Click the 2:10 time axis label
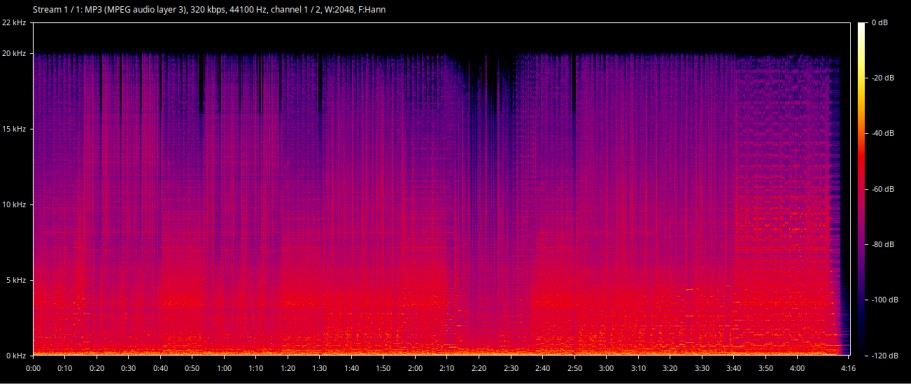Viewport: 911px width, 385px height. (x=447, y=368)
